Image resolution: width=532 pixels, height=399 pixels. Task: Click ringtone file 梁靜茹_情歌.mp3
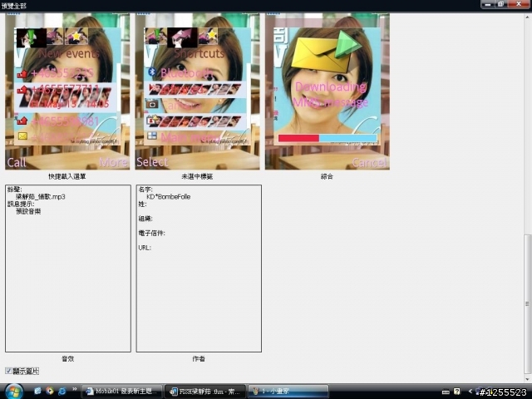(41, 197)
